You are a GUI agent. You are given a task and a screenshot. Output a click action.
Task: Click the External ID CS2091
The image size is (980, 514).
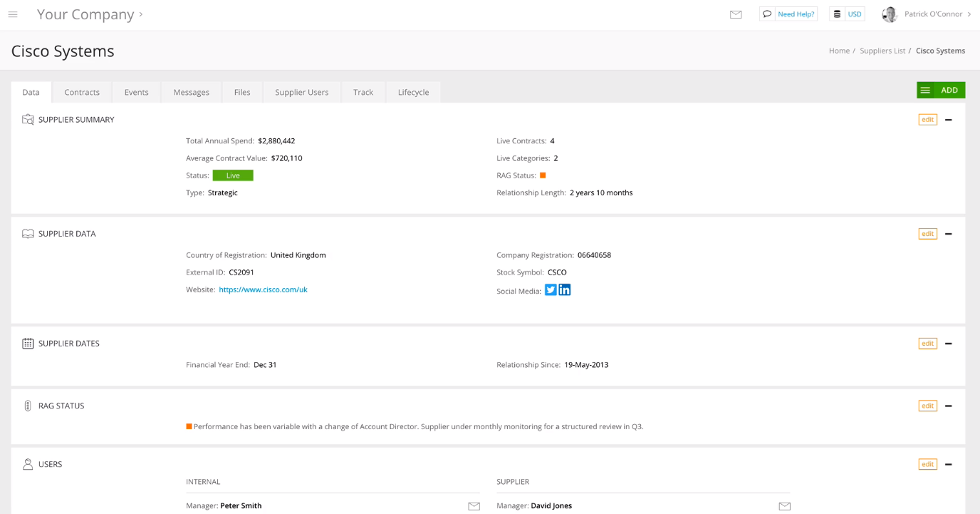point(241,272)
